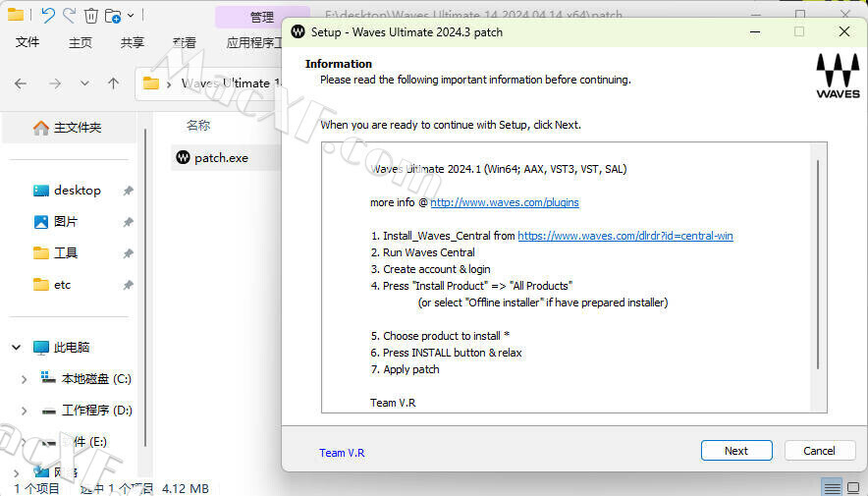This screenshot has width=868, height=496.
Task: Open the 文件 menu in Explorer
Action: pos(27,42)
